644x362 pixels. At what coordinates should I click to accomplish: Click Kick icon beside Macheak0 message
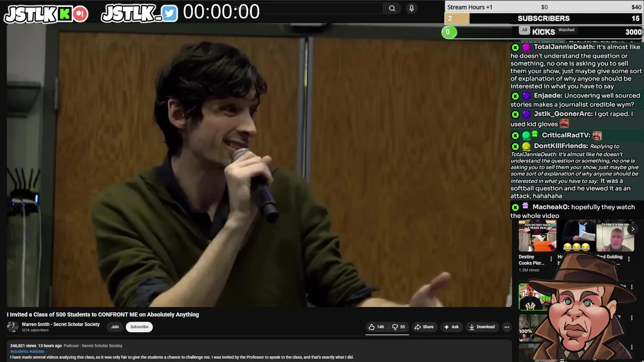515,207
